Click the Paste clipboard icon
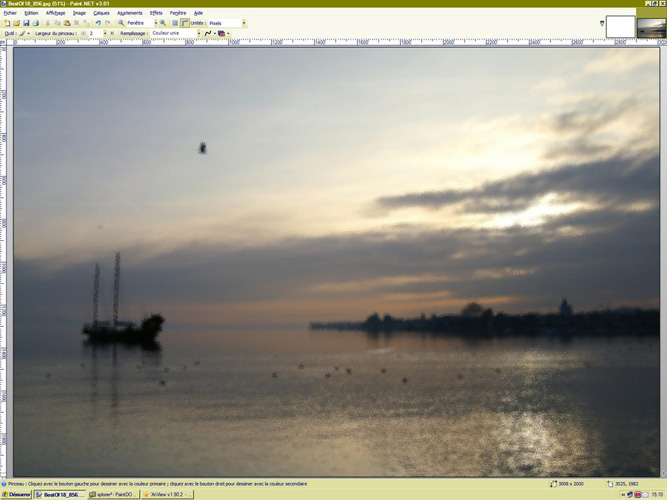 (67, 23)
